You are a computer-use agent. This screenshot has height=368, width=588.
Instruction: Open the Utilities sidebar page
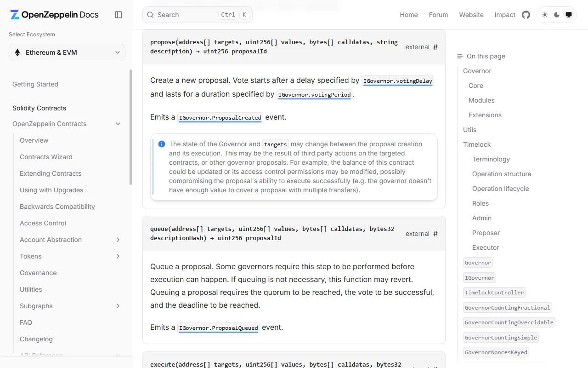point(31,289)
